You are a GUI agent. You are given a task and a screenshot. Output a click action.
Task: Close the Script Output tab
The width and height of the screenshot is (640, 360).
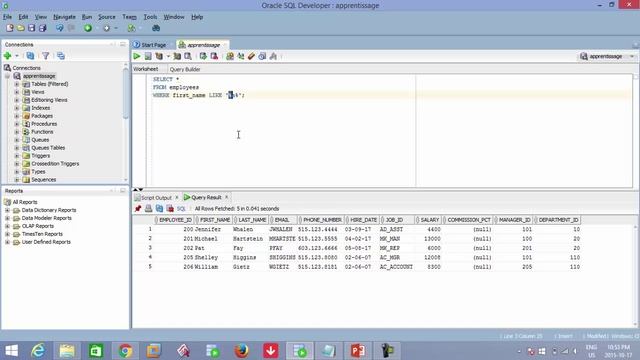pyautogui.click(x=177, y=198)
